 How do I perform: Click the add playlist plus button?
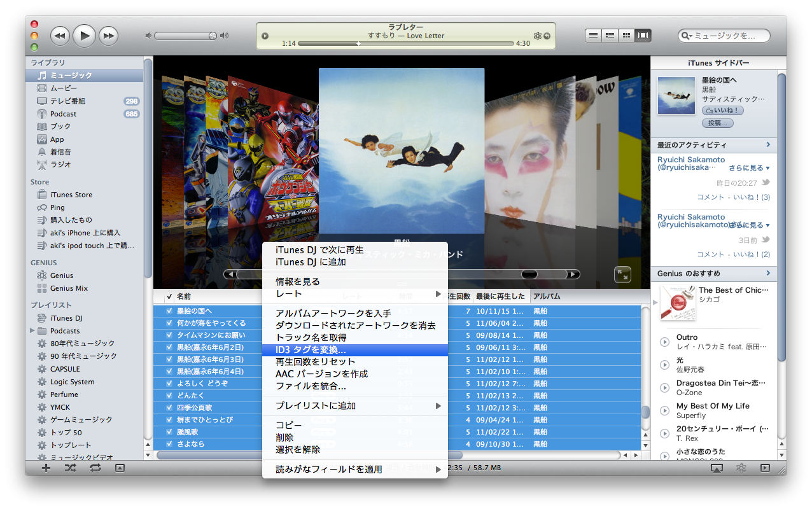(46, 468)
